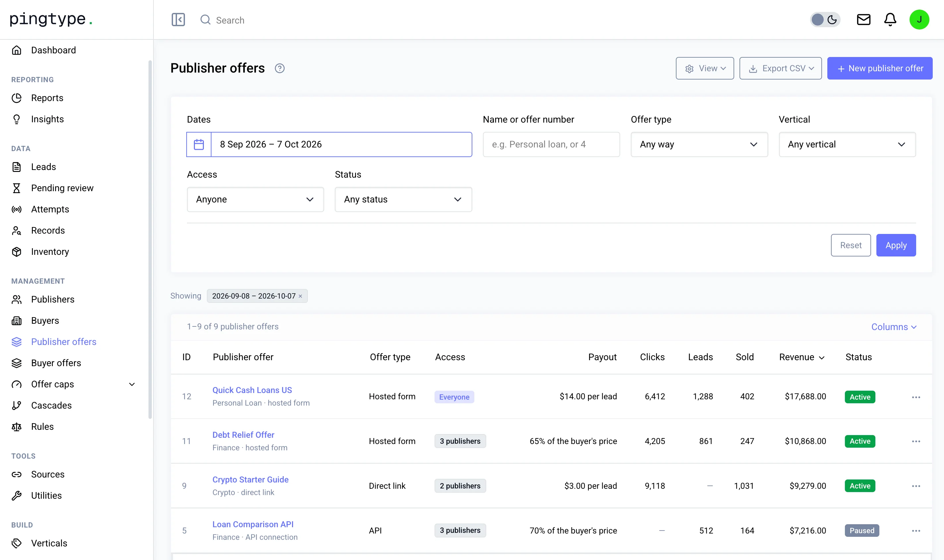Open the View options menu

click(705, 68)
